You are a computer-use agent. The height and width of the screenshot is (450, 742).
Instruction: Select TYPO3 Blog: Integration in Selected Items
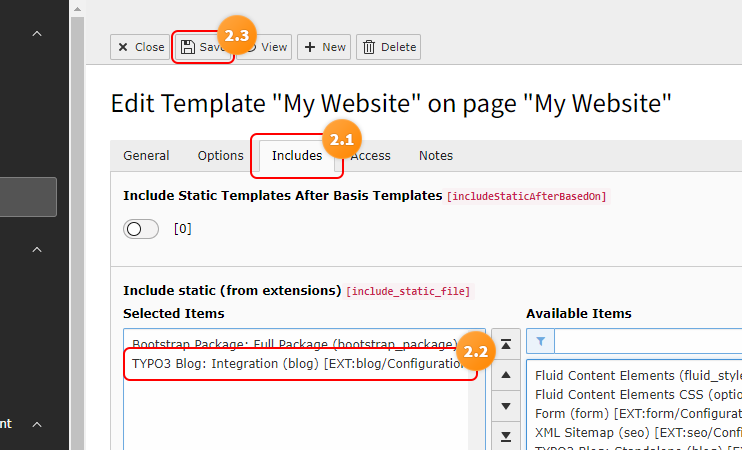tap(298, 363)
